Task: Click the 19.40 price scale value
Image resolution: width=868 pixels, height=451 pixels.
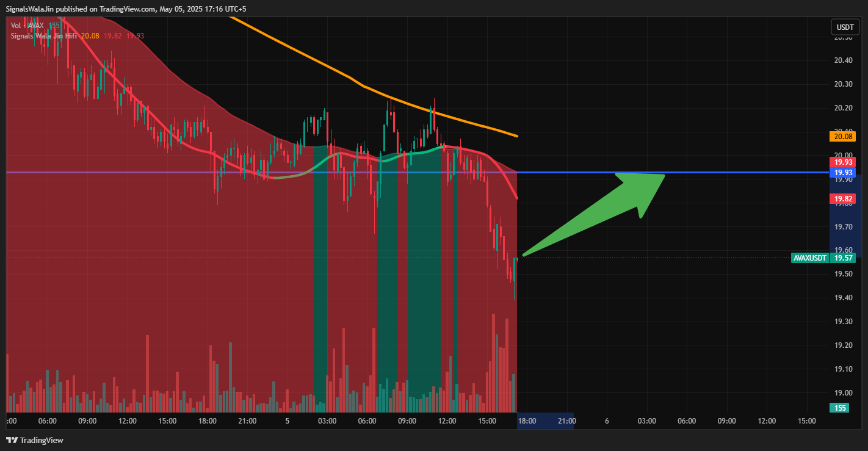Action: click(843, 298)
